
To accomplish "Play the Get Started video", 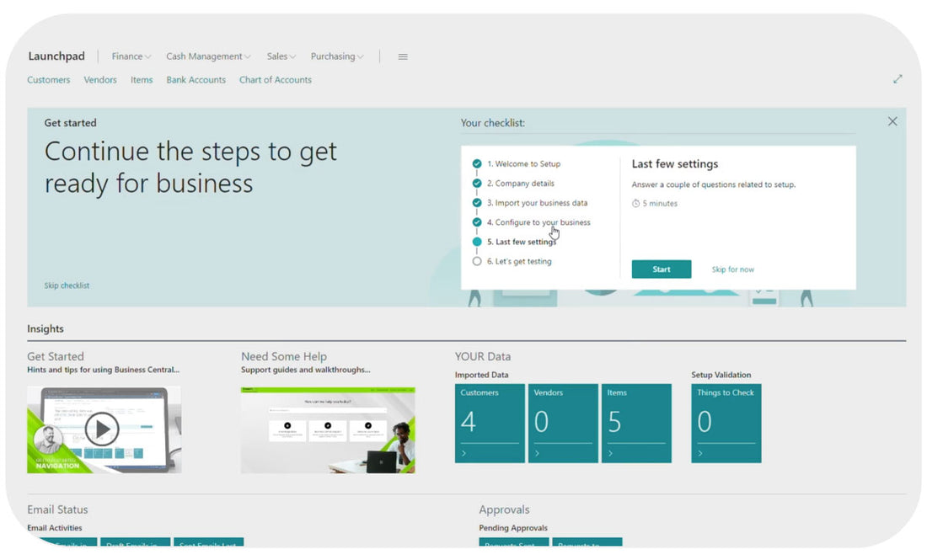I will [103, 428].
